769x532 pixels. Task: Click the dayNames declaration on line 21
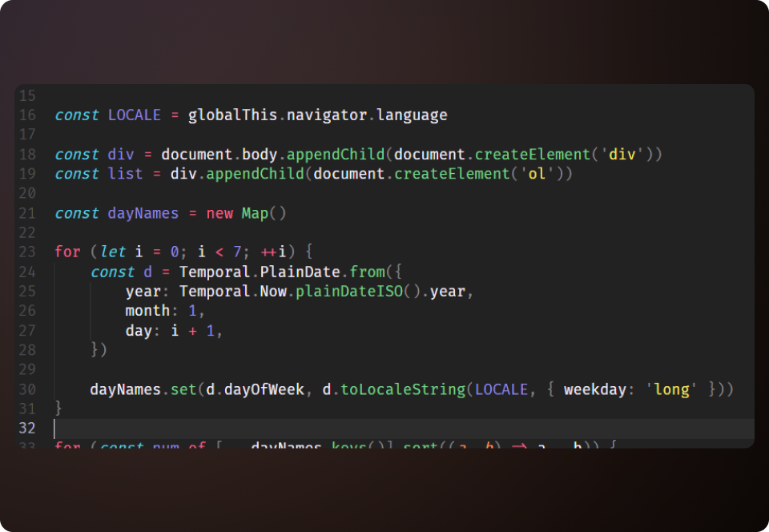tap(143, 213)
